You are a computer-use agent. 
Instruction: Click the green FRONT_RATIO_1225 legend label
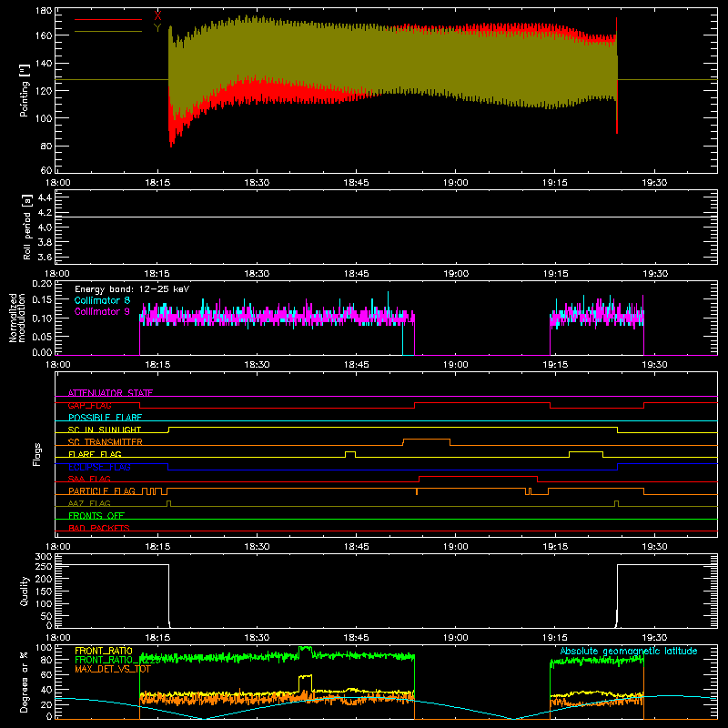coord(117,660)
